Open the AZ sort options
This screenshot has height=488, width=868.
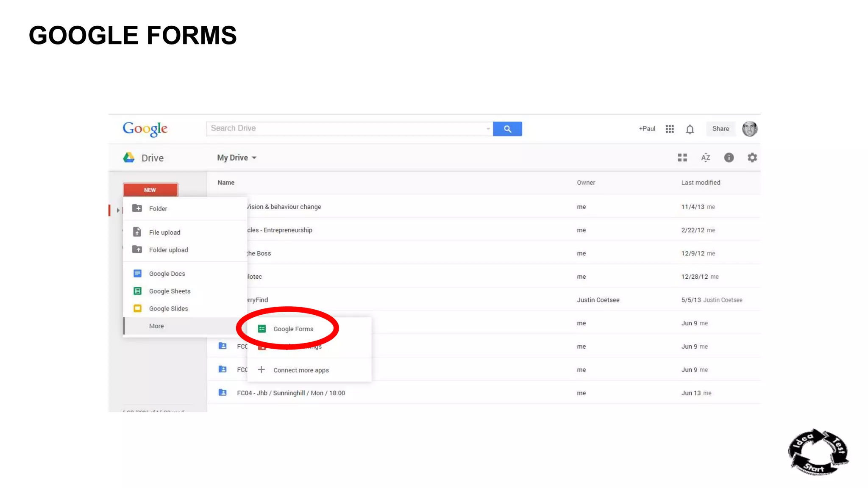pos(706,158)
